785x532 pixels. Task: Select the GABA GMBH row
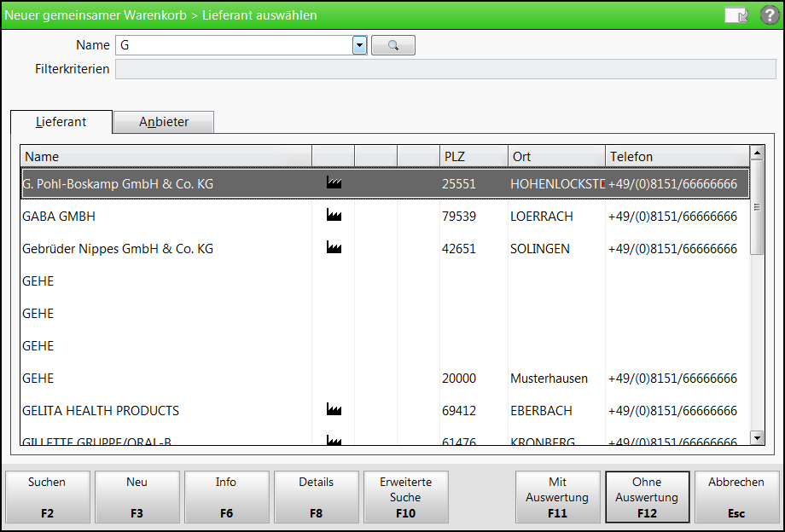(x=385, y=217)
